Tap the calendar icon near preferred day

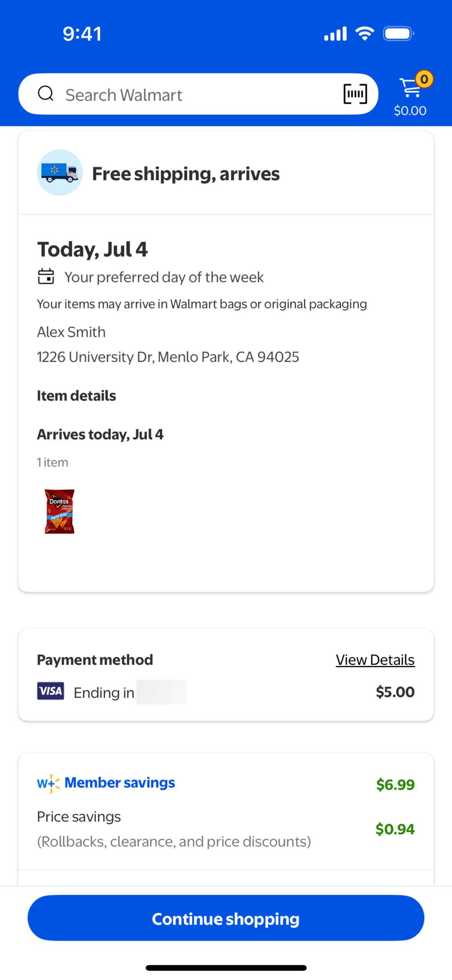click(x=46, y=276)
